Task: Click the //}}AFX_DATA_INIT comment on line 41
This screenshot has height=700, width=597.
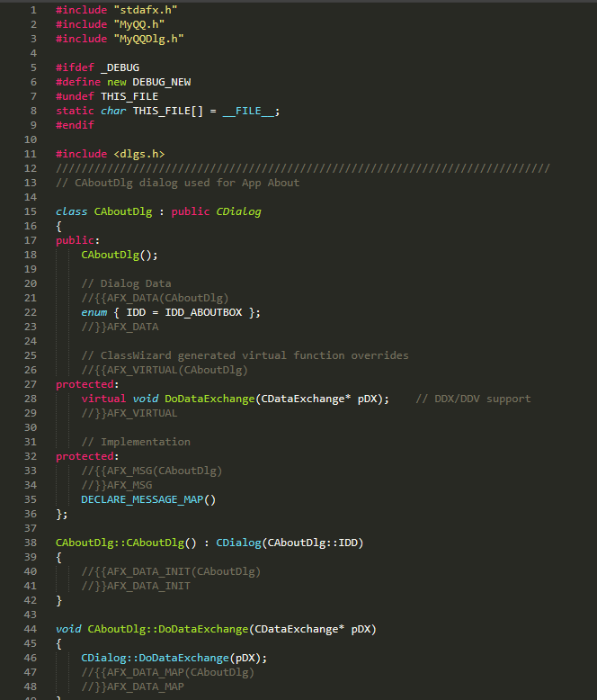Action: tap(136, 586)
